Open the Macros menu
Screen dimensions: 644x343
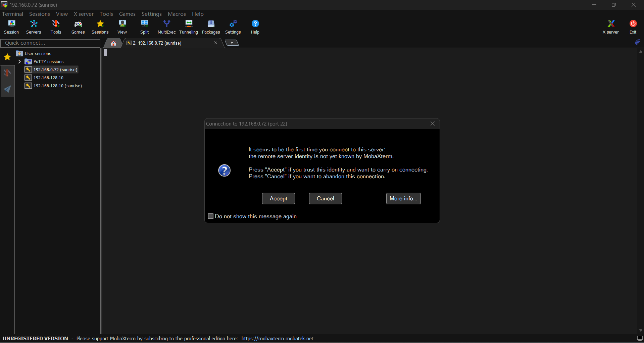click(x=177, y=14)
